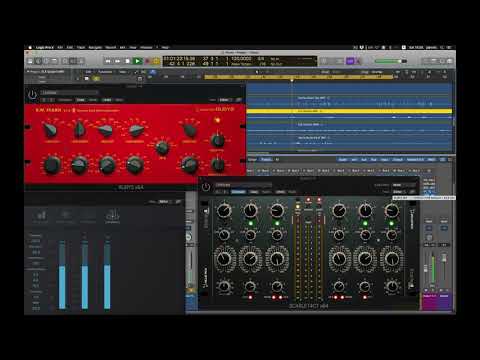This screenshot has height=360, width=480.
Task: Open the Editors button in control bar
Action: tap(81, 61)
